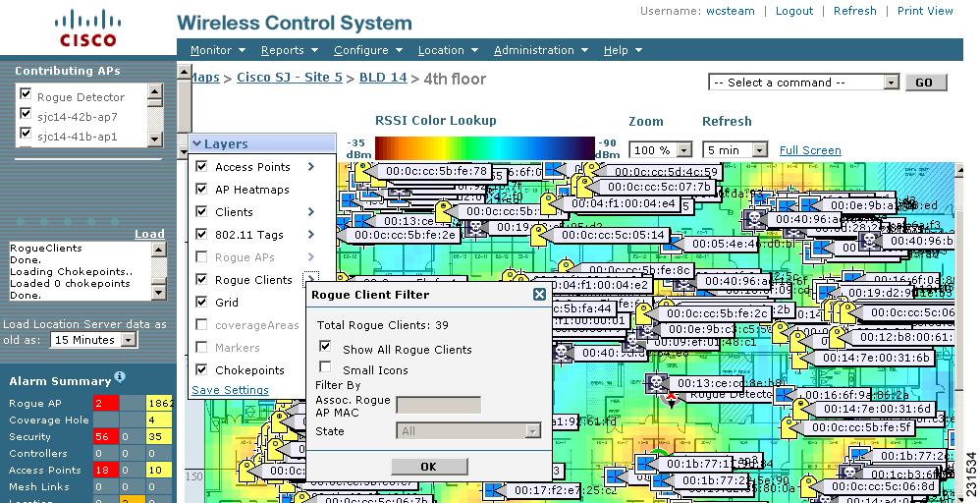Uncheck the AP Heatmaps layer
Screen dimensions: 980x503
201,189
